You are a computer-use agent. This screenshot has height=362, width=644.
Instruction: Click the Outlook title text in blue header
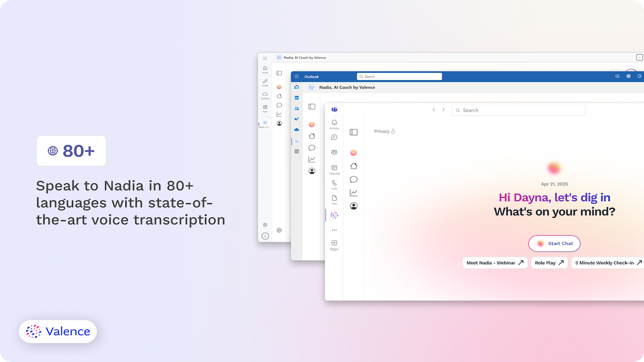tap(312, 77)
